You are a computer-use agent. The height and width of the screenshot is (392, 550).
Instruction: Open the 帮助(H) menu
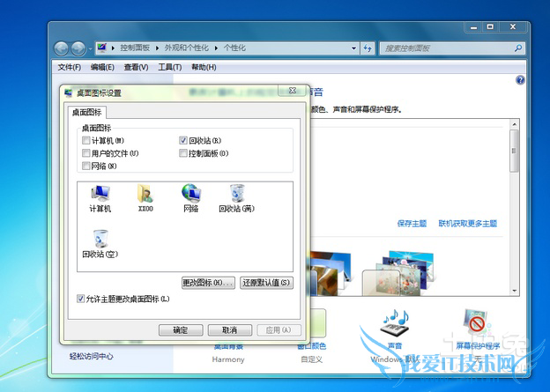[x=204, y=67]
